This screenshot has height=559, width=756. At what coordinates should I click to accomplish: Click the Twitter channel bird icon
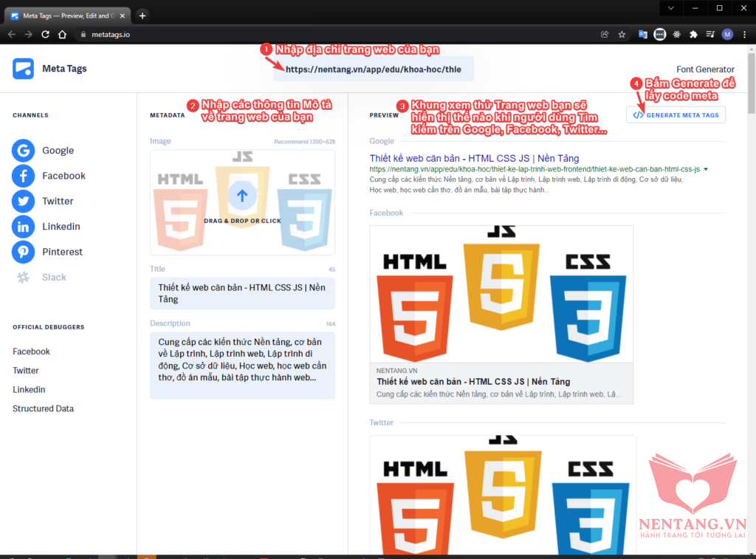coord(24,201)
